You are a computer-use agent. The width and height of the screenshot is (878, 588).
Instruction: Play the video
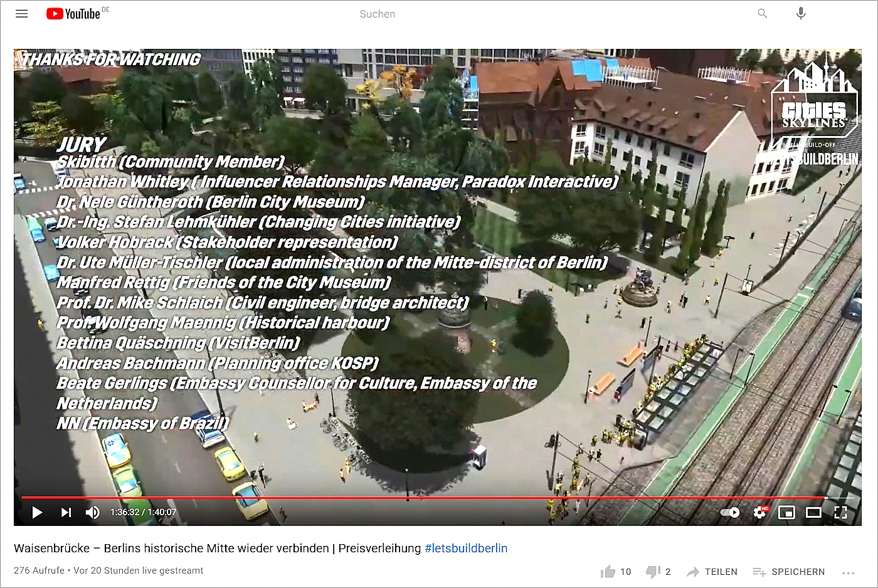pyautogui.click(x=37, y=512)
